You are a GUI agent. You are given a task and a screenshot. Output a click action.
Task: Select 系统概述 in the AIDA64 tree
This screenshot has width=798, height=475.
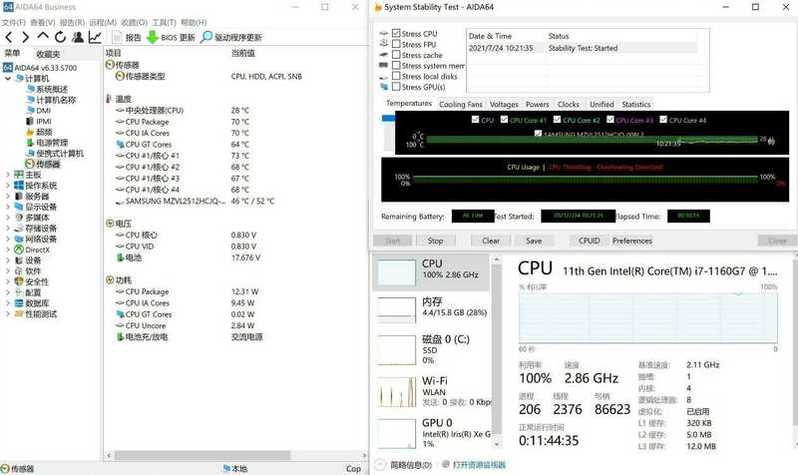pos(47,89)
